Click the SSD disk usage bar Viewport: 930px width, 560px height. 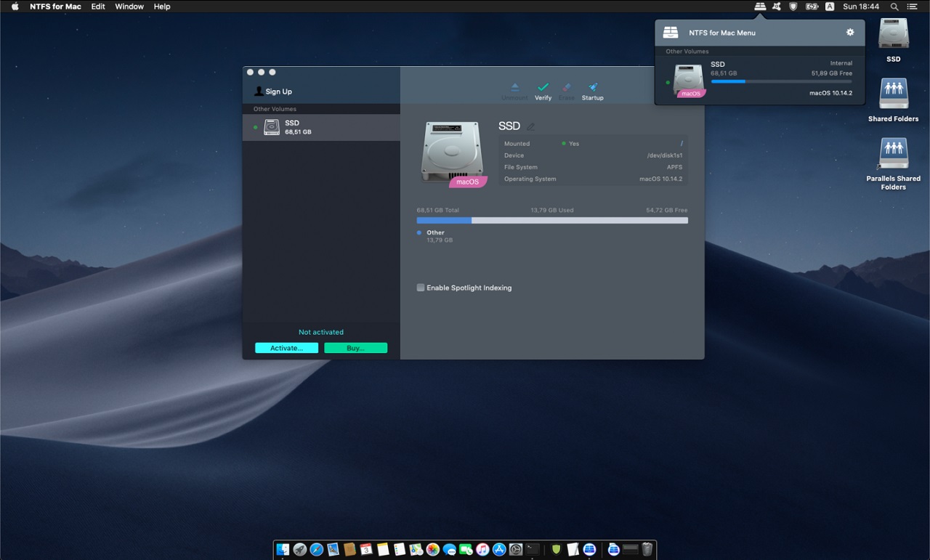[552, 220]
